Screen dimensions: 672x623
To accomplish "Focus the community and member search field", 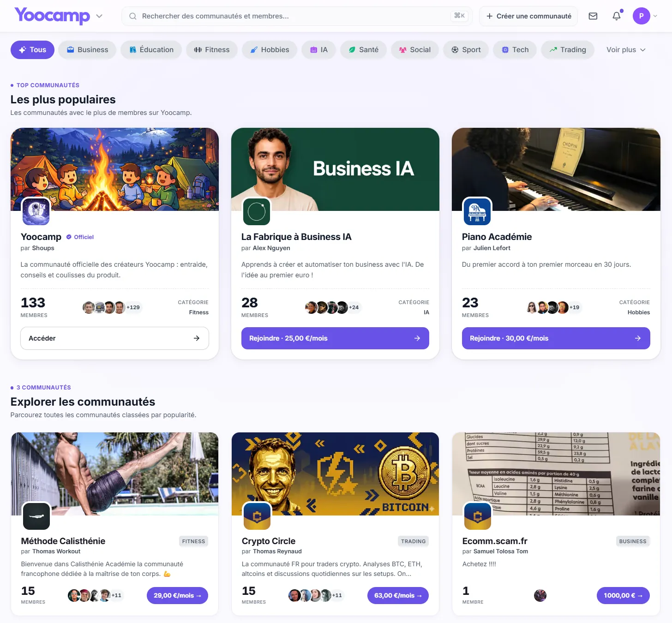I will [297, 16].
